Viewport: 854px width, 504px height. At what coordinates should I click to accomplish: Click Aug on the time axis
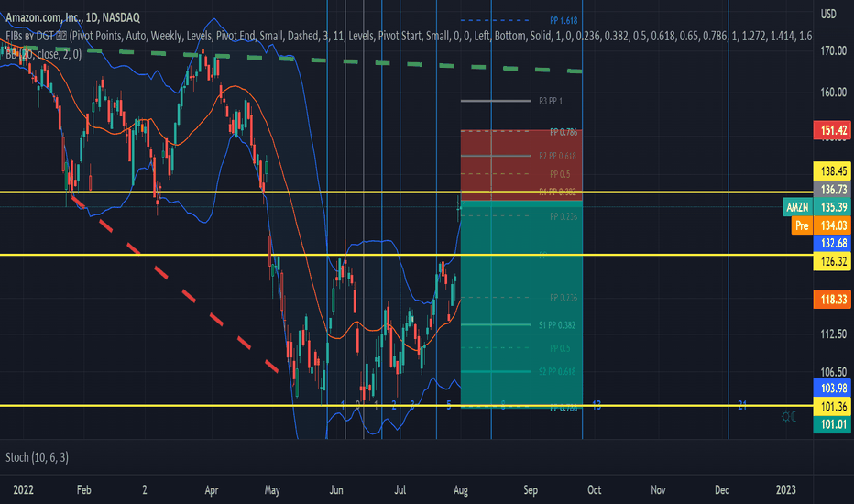click(x=461, y=490)
